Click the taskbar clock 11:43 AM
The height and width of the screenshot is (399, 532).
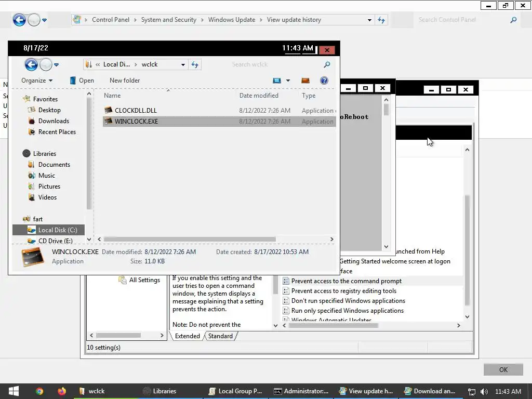pos(508,391)
